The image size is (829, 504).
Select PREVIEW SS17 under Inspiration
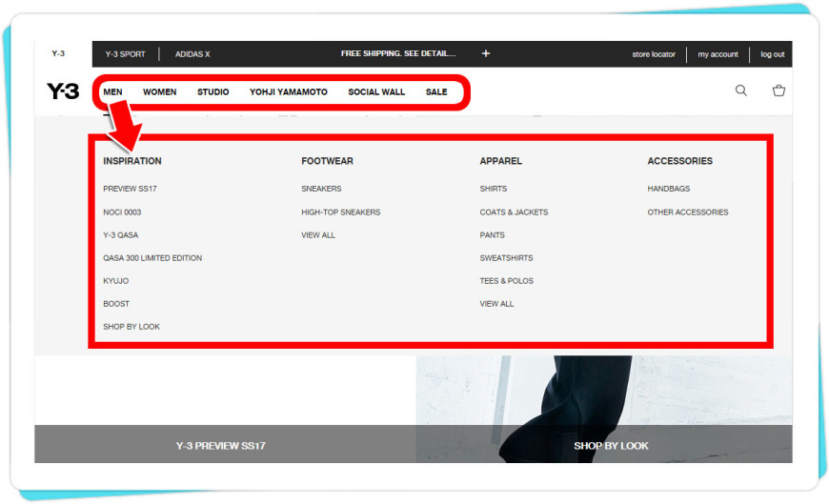(130, 189)
